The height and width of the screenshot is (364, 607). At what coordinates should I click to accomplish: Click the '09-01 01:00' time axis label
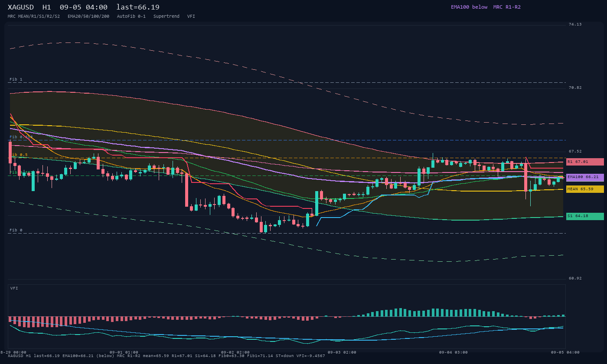click(x=124, y=352)
